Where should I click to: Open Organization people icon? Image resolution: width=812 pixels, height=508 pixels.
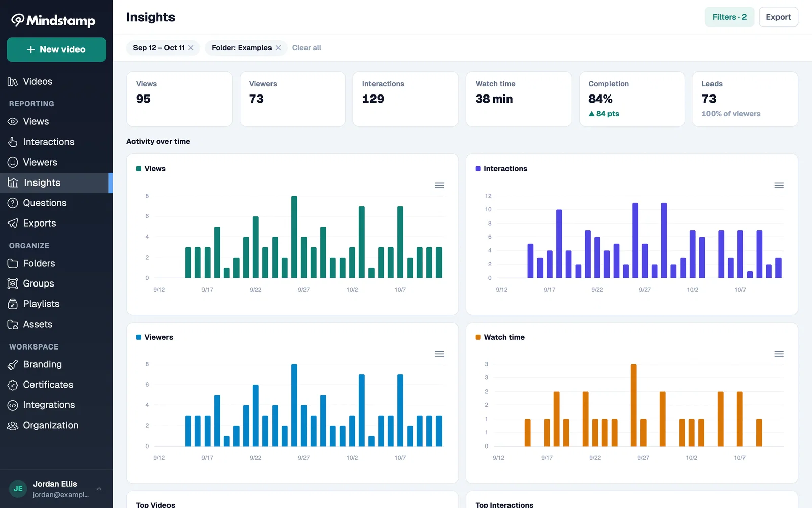click(13, 426)
